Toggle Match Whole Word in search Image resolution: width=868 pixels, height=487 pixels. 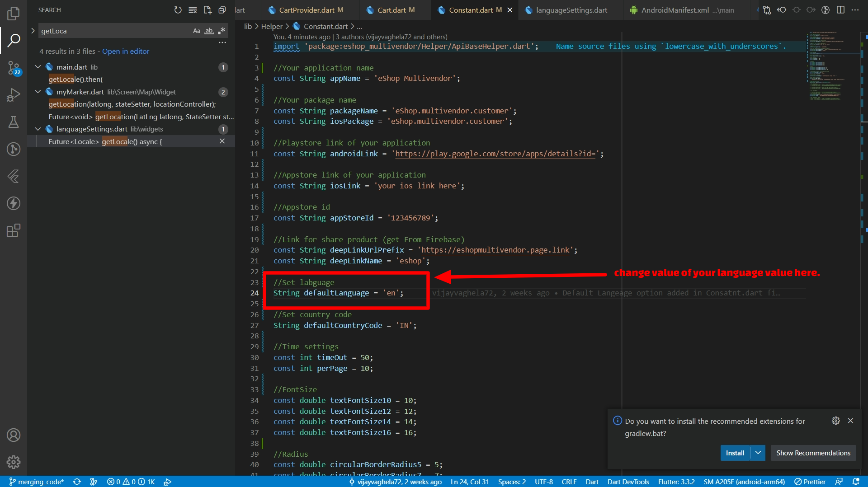209,31
